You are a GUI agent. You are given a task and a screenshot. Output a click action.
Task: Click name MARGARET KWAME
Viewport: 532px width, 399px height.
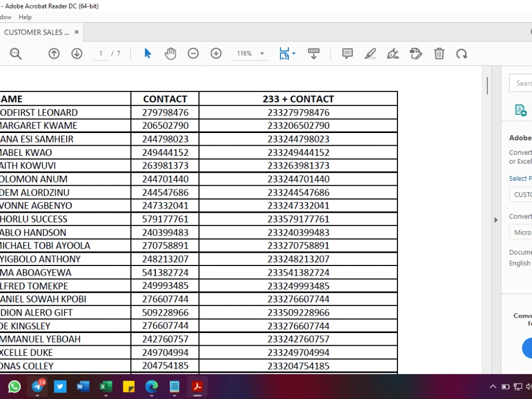coord(38,126)
